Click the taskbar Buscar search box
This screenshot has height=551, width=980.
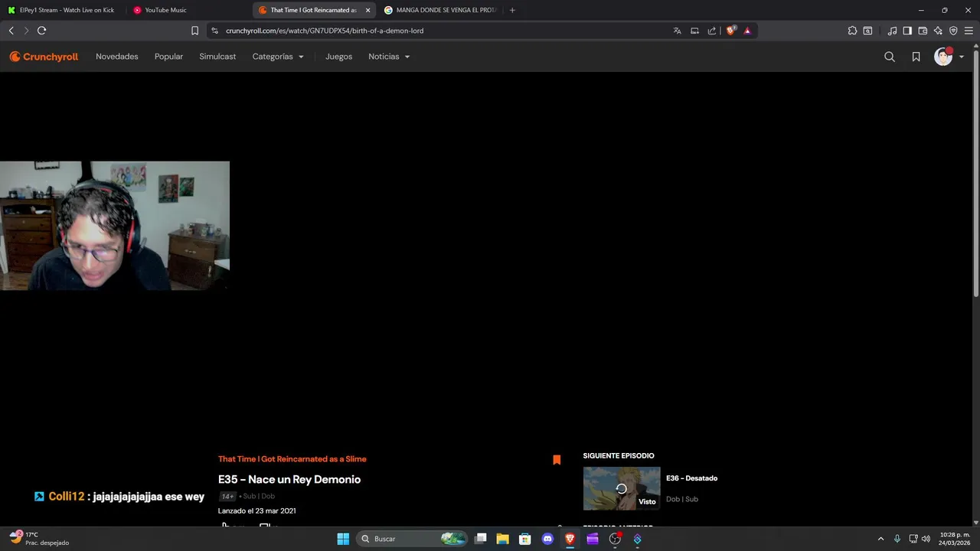click(x=413, y=539)
